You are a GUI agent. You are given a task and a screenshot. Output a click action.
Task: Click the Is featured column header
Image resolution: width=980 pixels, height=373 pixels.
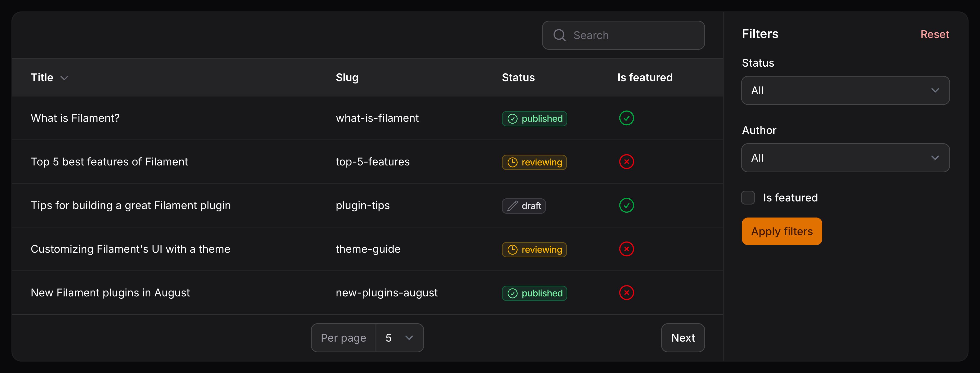[645, 77]
